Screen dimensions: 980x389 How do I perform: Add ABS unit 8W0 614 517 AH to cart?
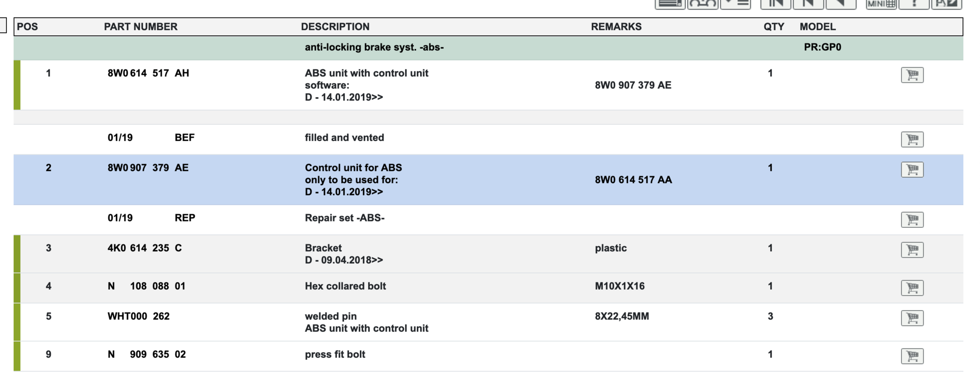911,74
